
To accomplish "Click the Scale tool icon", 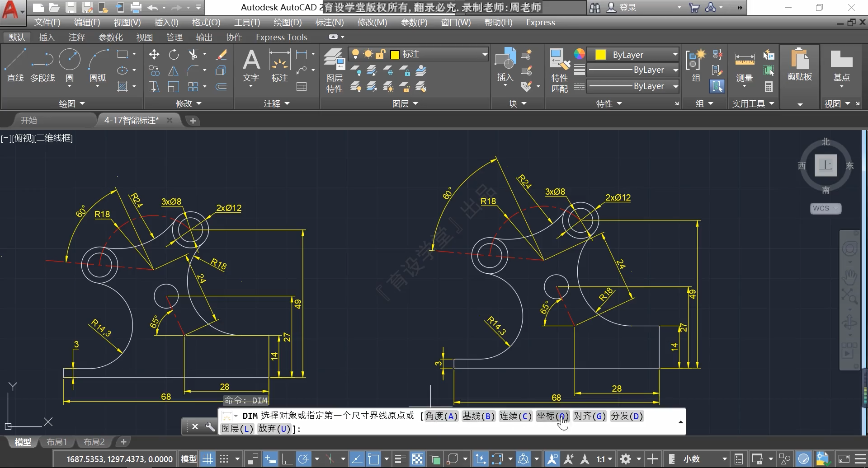I will 174,87.
